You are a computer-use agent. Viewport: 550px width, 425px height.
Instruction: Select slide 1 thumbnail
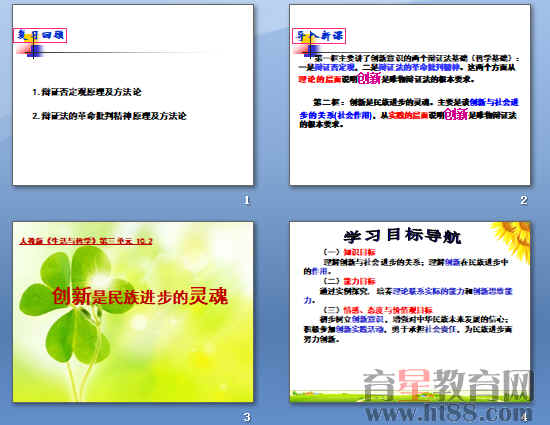[x=133, y=95]
